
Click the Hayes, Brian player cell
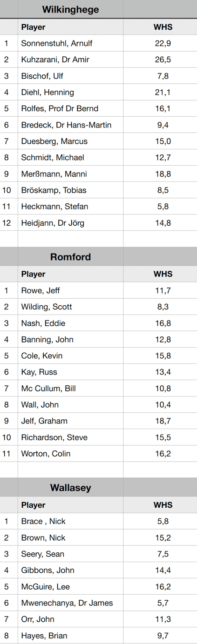70,635
